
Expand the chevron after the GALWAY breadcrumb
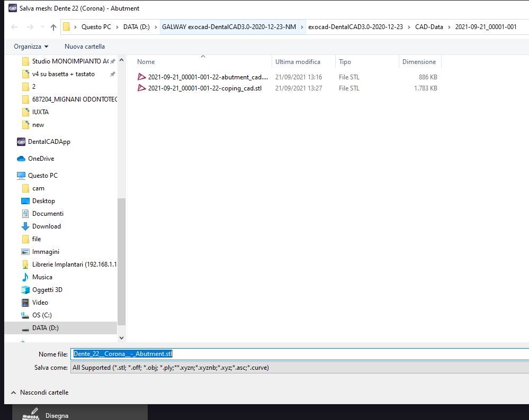pos(302,27)
